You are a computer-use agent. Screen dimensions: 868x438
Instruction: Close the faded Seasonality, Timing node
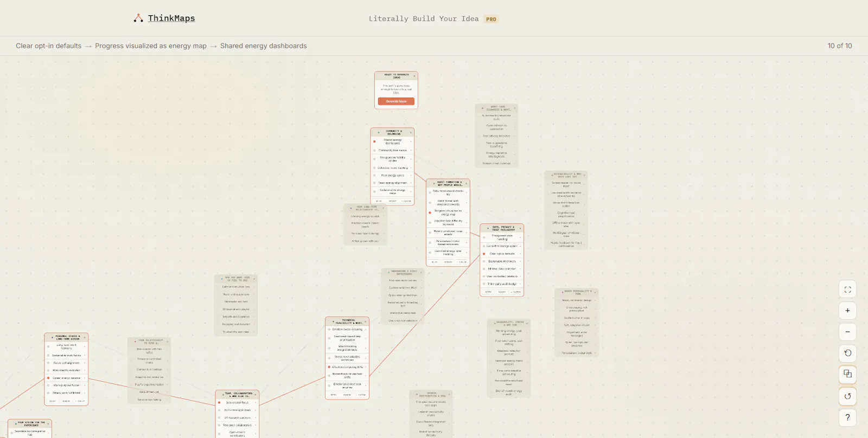[x=527, y=324]
